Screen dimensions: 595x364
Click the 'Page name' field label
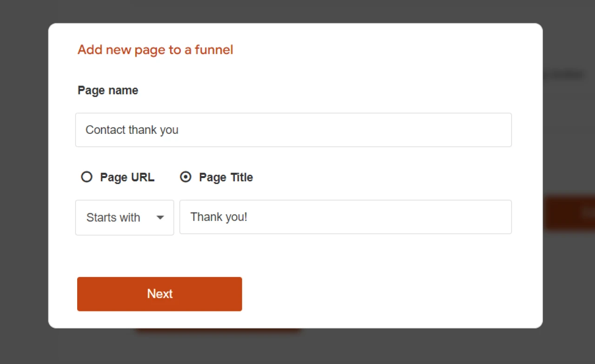coord(108,90)
